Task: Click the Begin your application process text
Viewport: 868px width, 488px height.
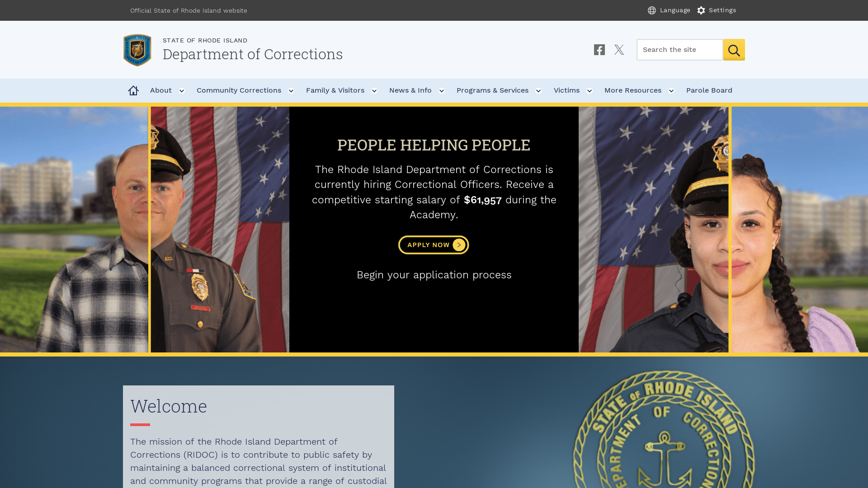Action: (434, 275)
